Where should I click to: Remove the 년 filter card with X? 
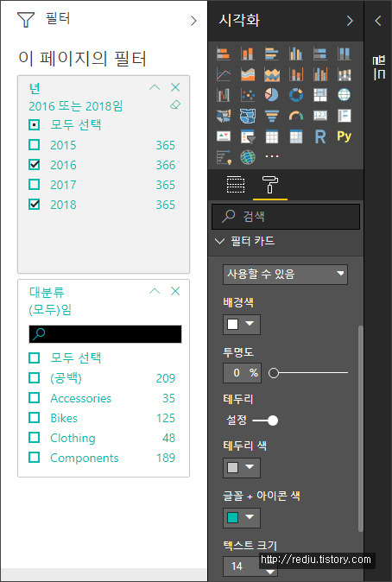175,87
